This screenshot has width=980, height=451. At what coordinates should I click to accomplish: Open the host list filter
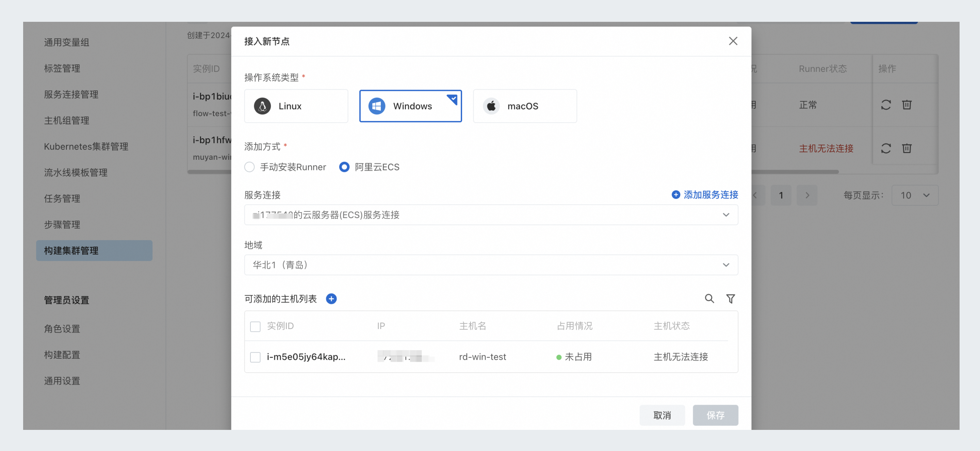click(x=731, y=299)
